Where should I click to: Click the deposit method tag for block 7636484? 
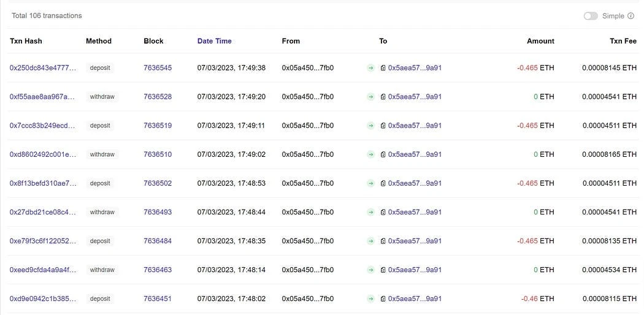coord(100,241)
